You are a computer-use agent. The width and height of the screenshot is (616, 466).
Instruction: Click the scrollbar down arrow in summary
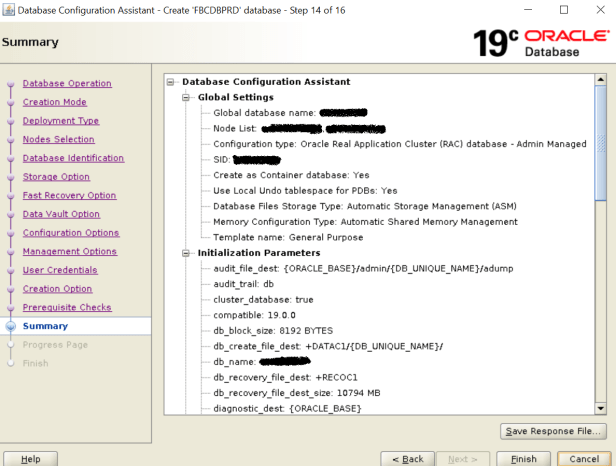600,407
